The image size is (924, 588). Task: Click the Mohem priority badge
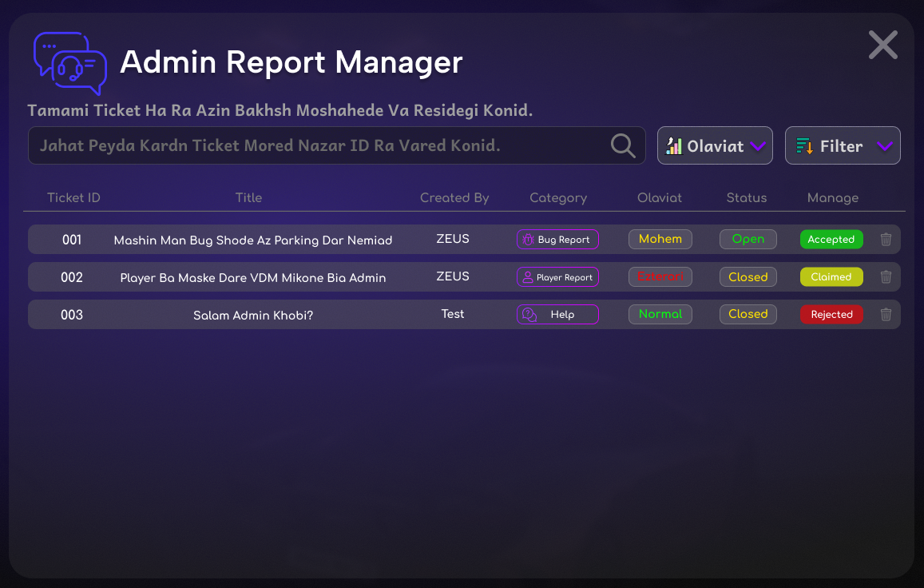(x=660, y=240)
